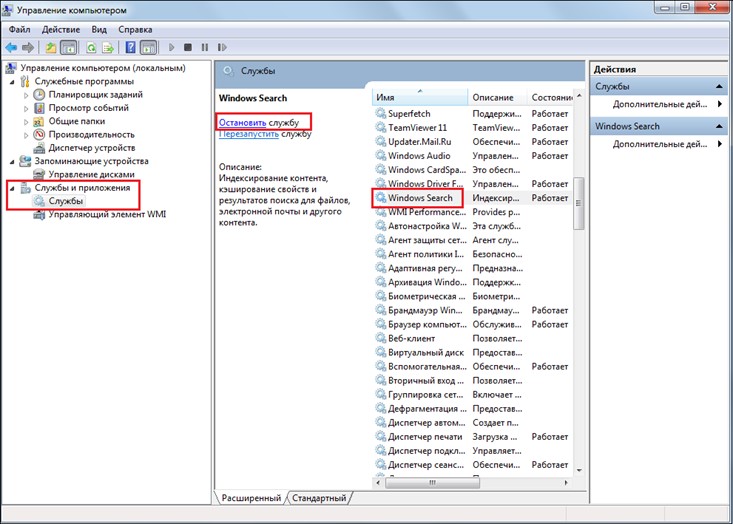The height and width of the screenshot is (524, 733).
Task: Click the Back arrow toolbar icon
Action: pos(11,47)
